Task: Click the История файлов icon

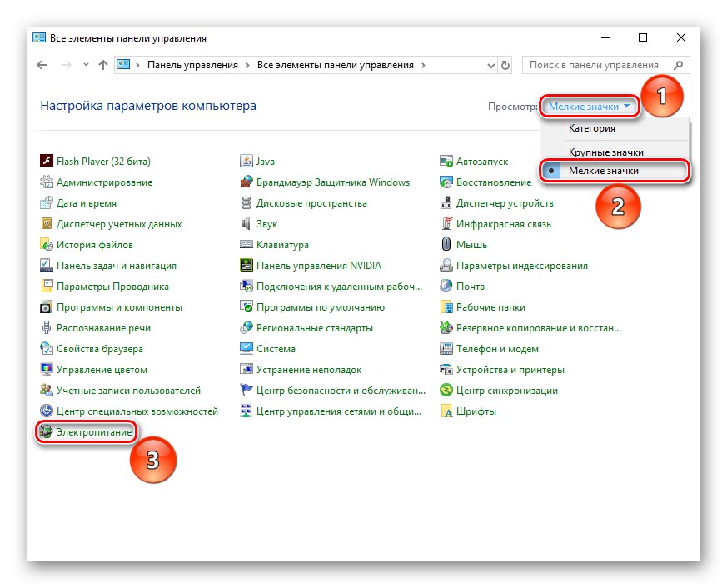Action: point(47,244)
